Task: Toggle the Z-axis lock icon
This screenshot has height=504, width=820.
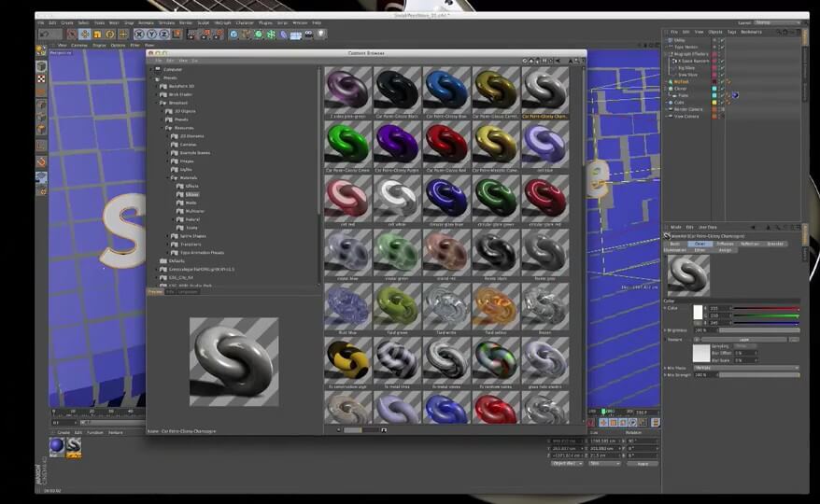Action: coord(163,35)
